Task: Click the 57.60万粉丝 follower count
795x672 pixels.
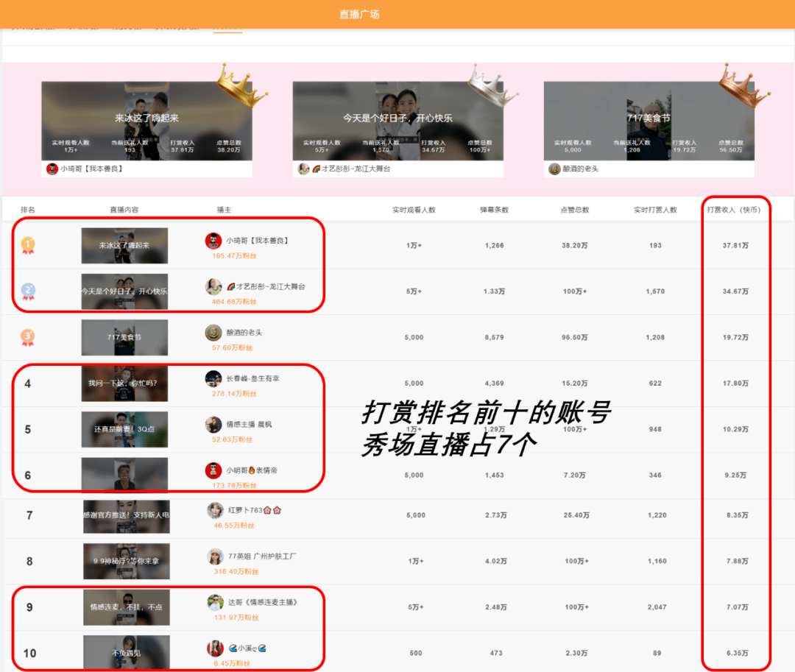Action: tap(232, 347)
